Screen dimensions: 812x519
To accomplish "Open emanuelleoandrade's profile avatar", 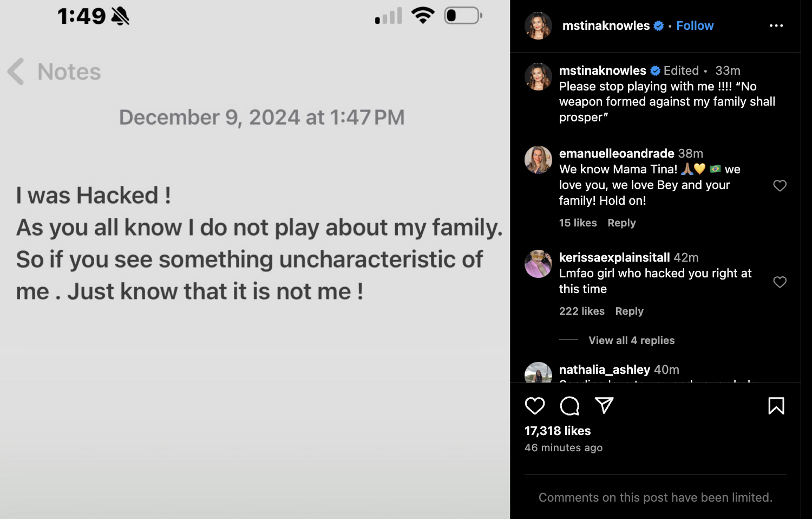I will point(538,160).
